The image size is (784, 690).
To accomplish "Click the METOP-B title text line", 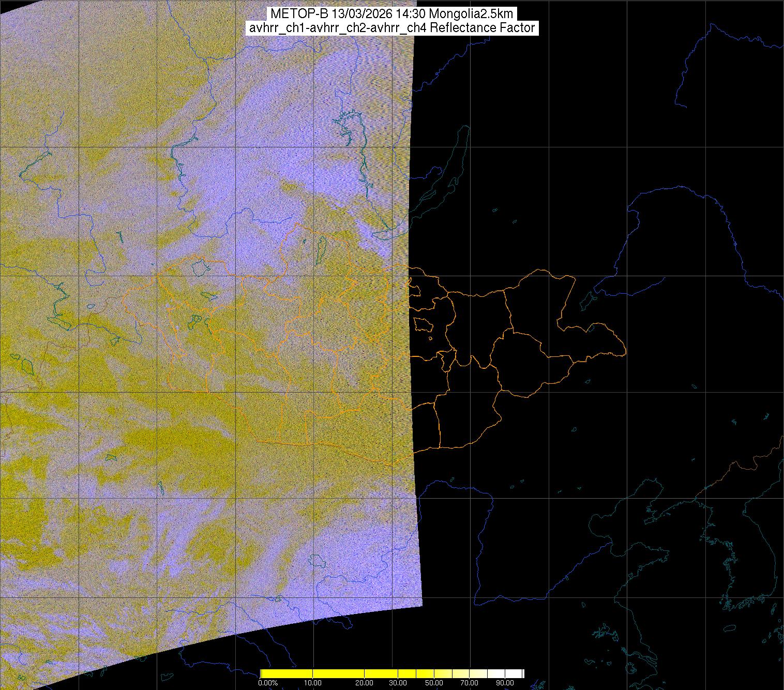I will click(392, 14).
